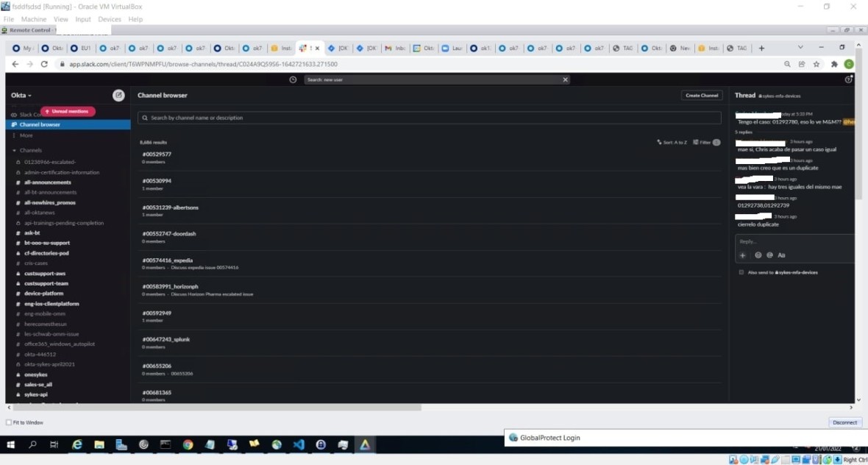The height and width of the screenshot is (465, 868).
Task: Toggle Aa text formatting in reply box
Action: pos(782,255)
